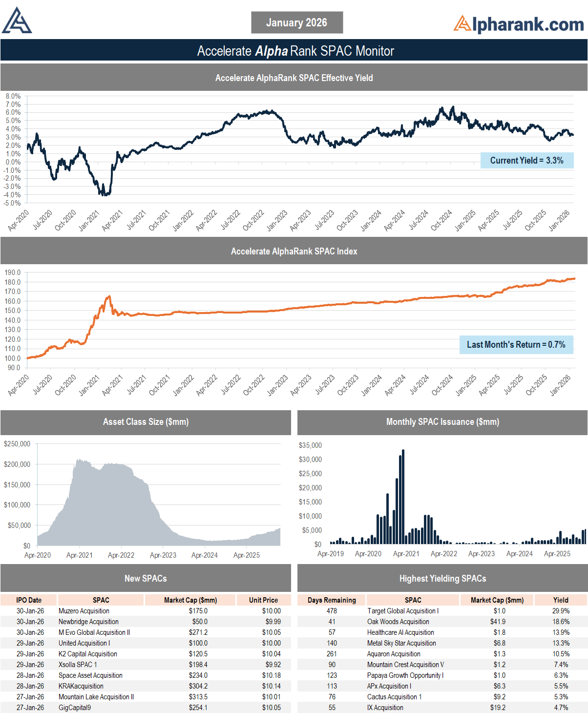
Task: Select Target Global Acquisition I entry
Action: click(403, 611)
